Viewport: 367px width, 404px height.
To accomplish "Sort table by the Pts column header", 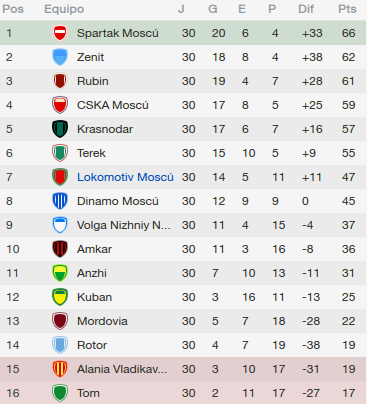I will pyautogui.click(x=347, y=9).
